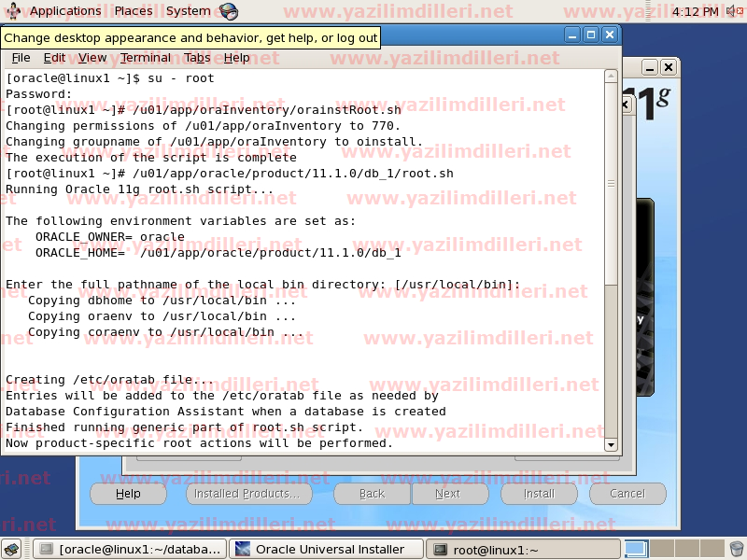The width and height of the screenshot is (747, 560).
Task: Minimize the root terminal window
Action: point(571,35)
